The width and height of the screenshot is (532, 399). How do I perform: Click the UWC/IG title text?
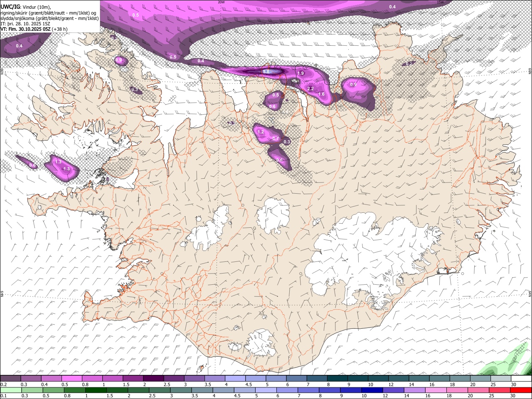pyautogui.click(x=10, y=7)
